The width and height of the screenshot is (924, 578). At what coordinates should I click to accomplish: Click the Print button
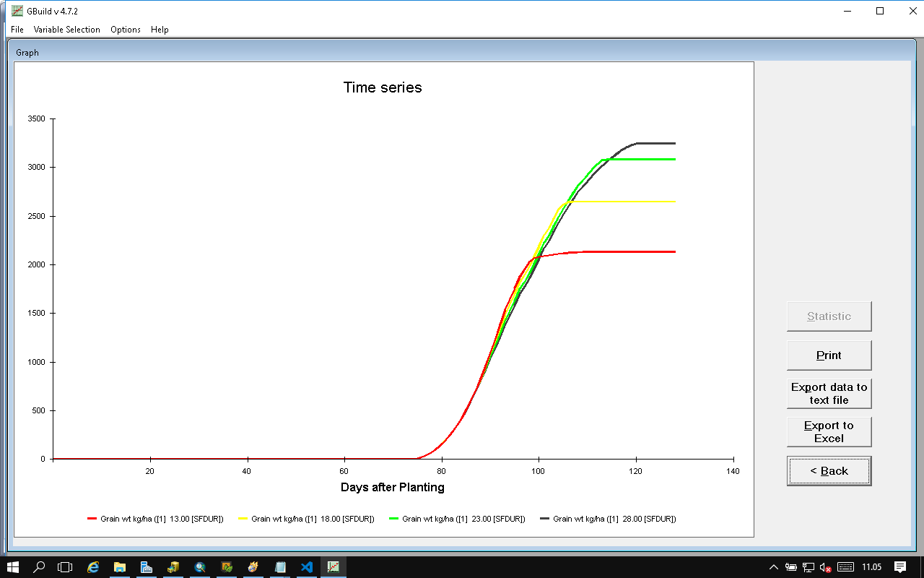[x=829, y=355]
